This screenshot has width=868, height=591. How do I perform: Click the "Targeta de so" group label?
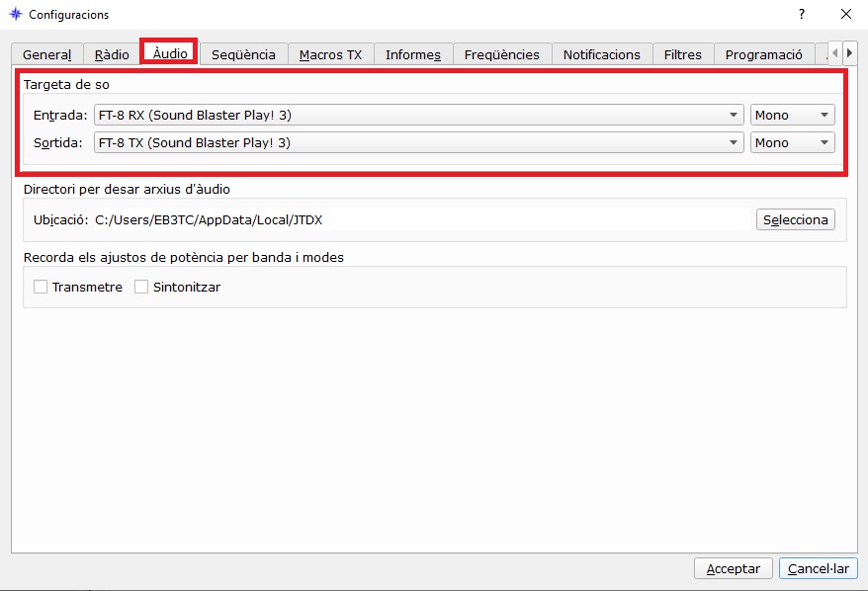pyautogui.click(x=66, y=85)
